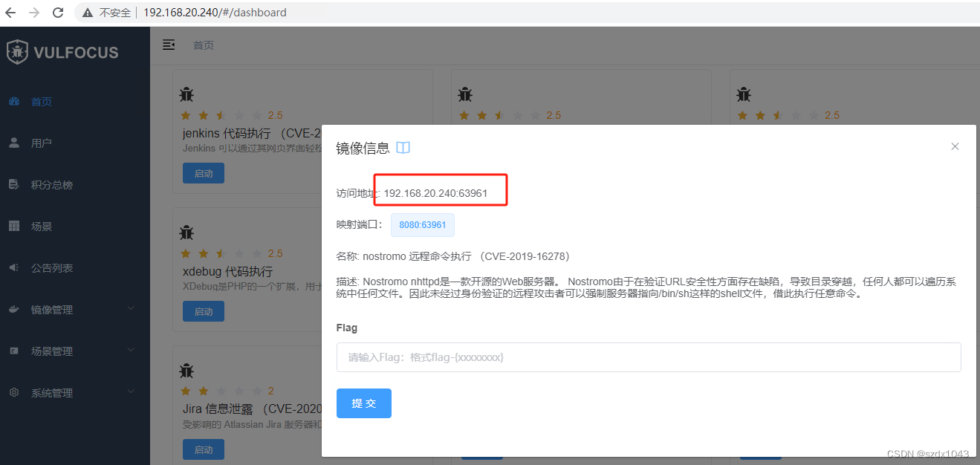980x465 pixels.
Task: Click the browser forward arrow
Action: [34, 13]
